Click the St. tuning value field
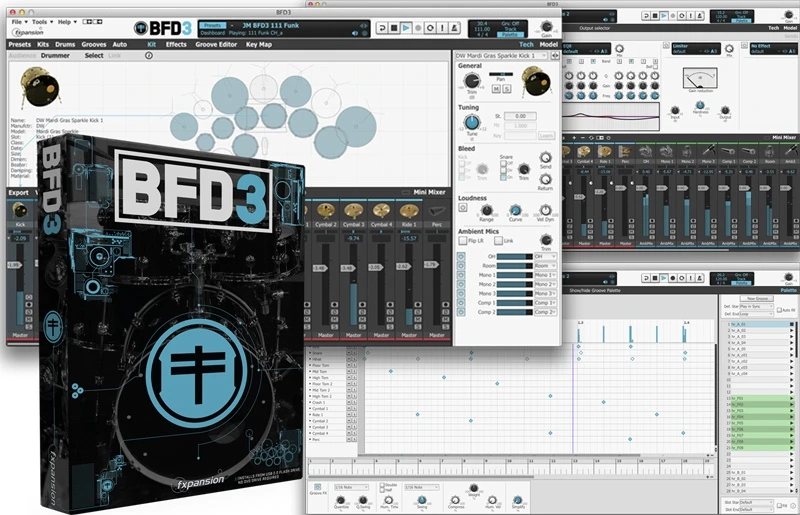 coord(520,116)
